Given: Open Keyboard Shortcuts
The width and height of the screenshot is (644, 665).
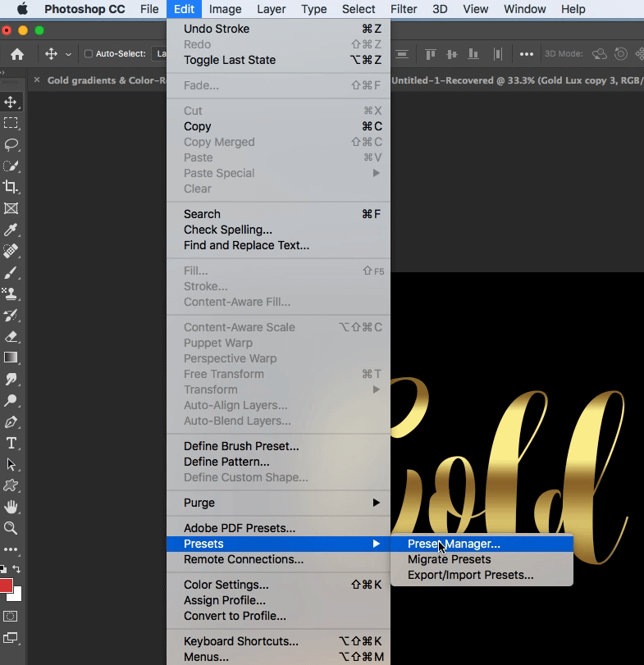Looking at the screenshot, I should click(278, 641).
